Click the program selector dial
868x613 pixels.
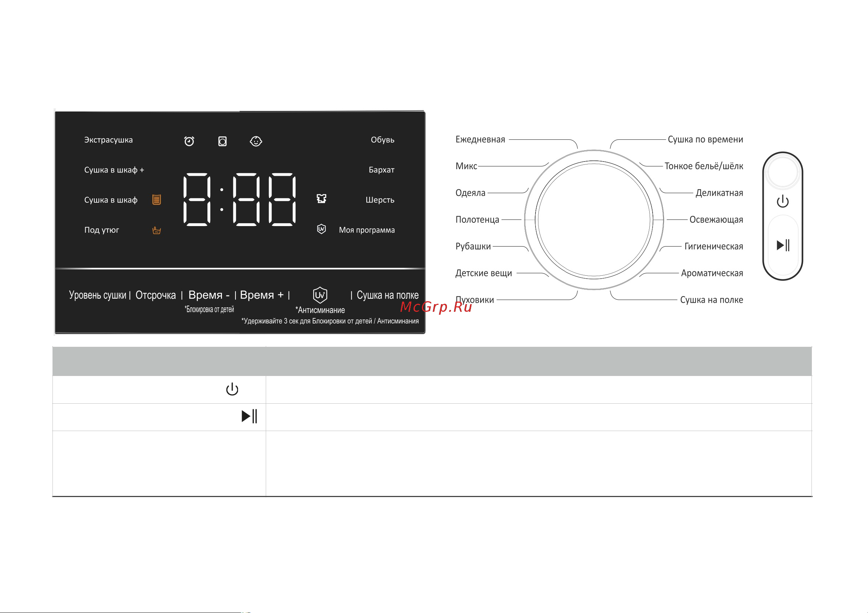pyautogui.click(x=593, y=220)
